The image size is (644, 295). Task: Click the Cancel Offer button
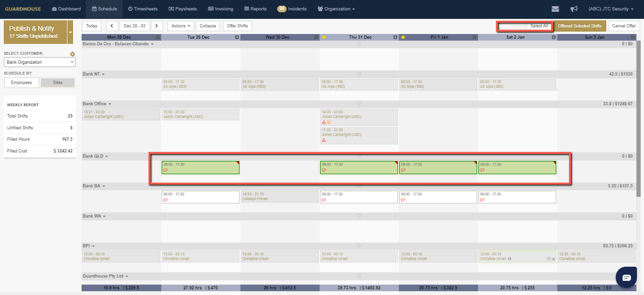(x=624, y=26)
